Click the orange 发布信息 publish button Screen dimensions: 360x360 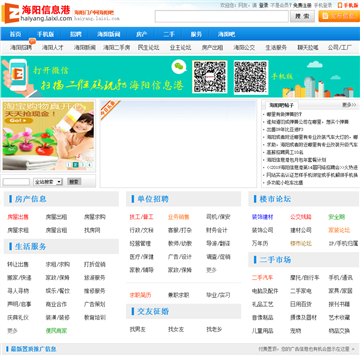click(339, 16)
